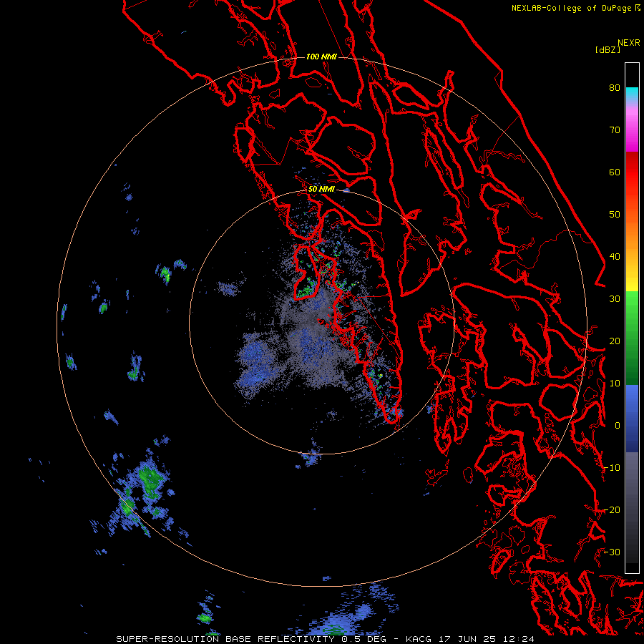Click the green band of the reflectivity color bar
The width and height of the screenshot is (644, 644).
pyautogui.click(x=632, y=338)
